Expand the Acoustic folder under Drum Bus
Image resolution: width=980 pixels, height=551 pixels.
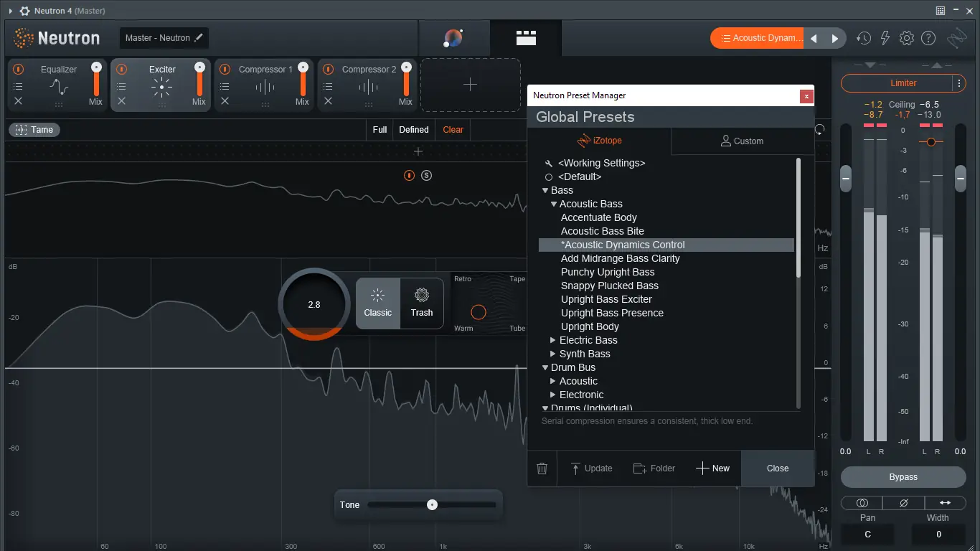[553, 381]
